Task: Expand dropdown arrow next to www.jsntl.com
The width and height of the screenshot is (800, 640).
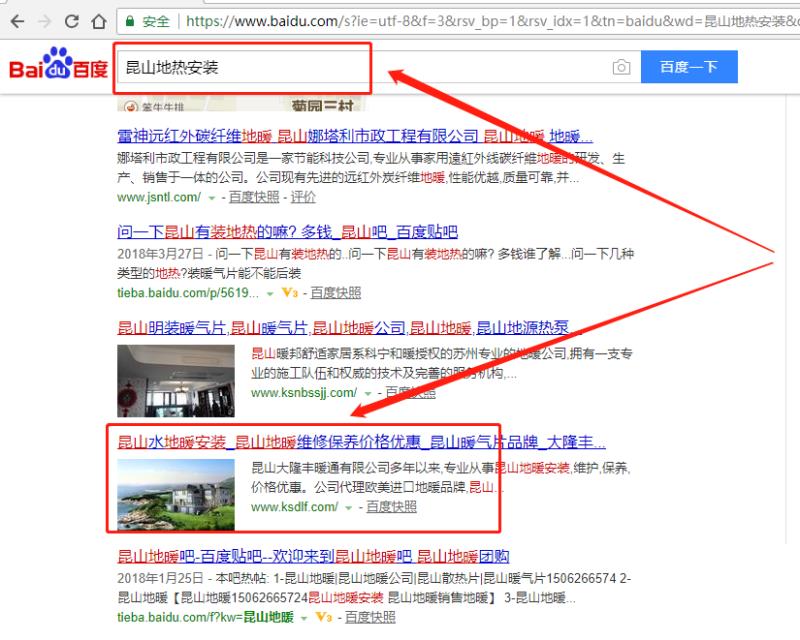Action: coord(211,198)
